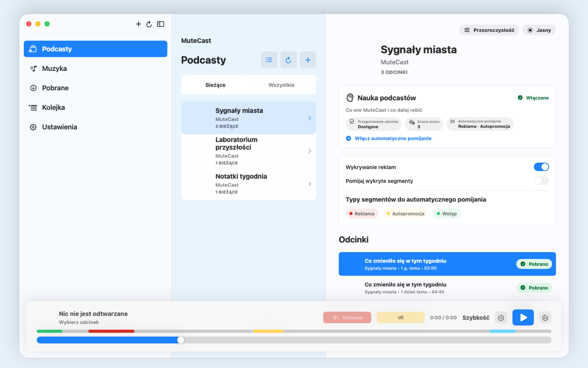The width and height of the screenshot is (588, 368).
Task: Open Ustawienia settings
Action: 96,127
